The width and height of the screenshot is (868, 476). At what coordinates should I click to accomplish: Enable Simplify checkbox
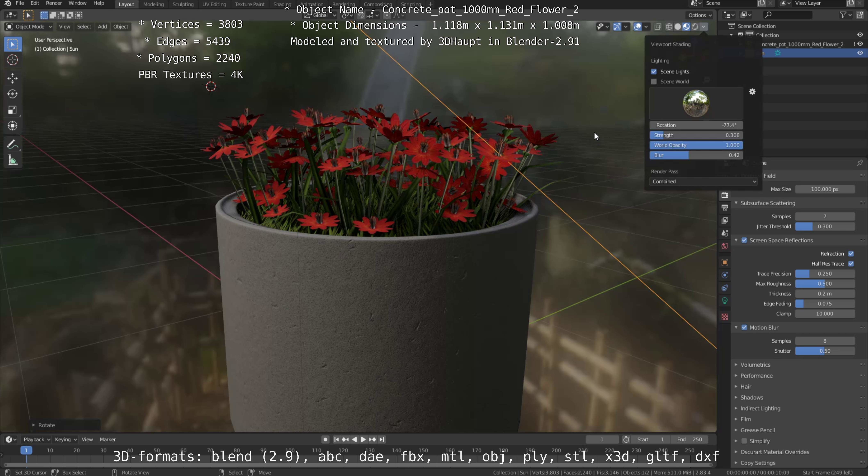[x=744, y=441]
